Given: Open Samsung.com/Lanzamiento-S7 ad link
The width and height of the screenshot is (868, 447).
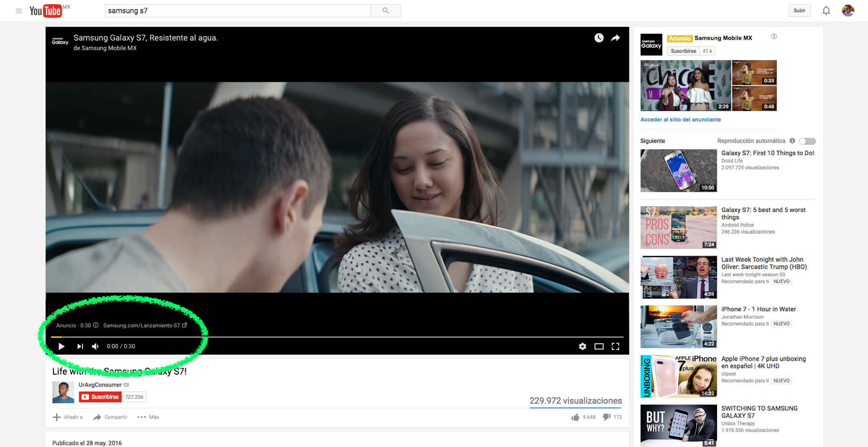Looking at the screenshot, I should 145,325.
